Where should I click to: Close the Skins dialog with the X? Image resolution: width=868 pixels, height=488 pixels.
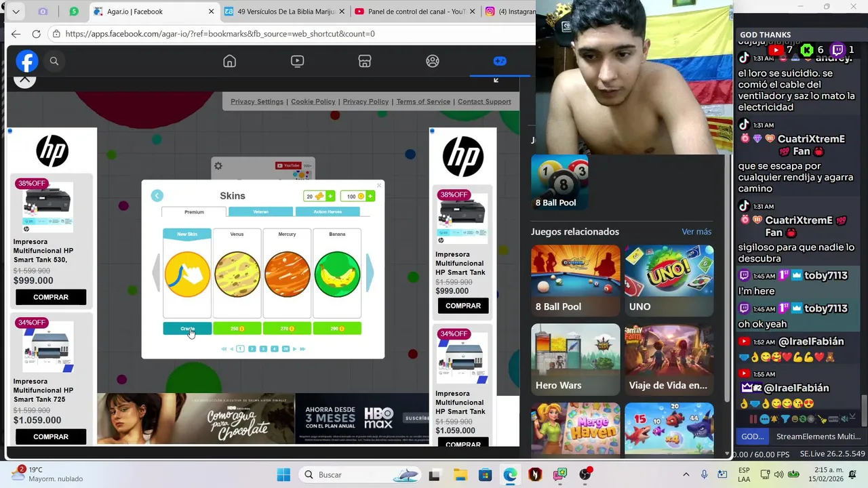tap(379, 184)
